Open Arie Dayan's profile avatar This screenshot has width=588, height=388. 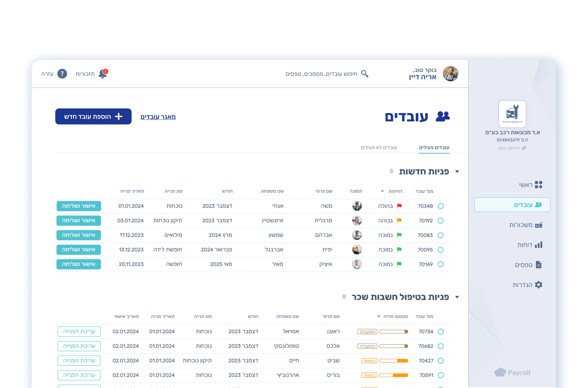click(x=450, y=74)
